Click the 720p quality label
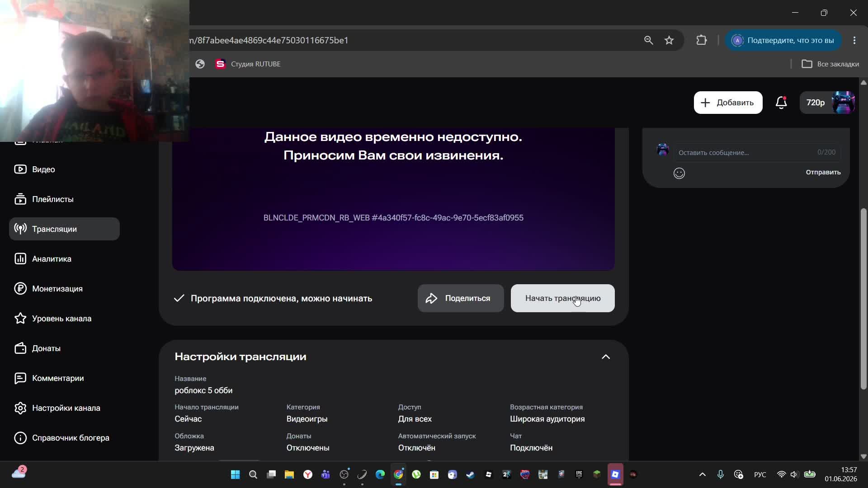 [816, 103]
